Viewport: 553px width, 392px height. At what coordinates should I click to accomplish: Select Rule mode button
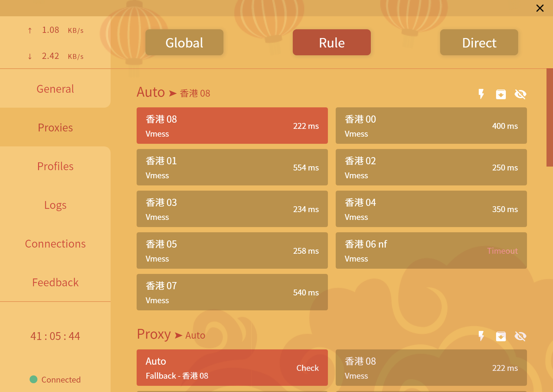[331, 43]
